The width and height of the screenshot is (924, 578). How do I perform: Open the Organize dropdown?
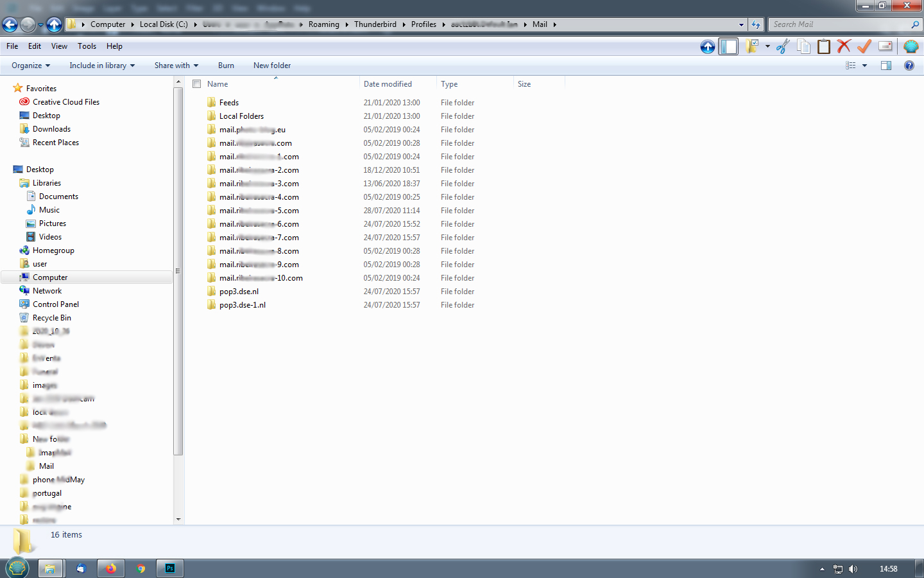pyautogui.click(x=31, y=66)
